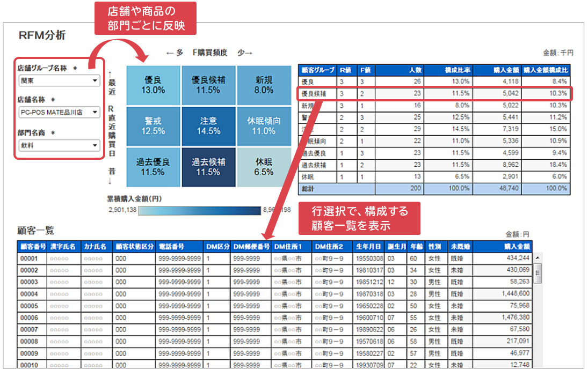
Task: Click the customer list scrollbar up arrow
Action: (x=538, y=258)
